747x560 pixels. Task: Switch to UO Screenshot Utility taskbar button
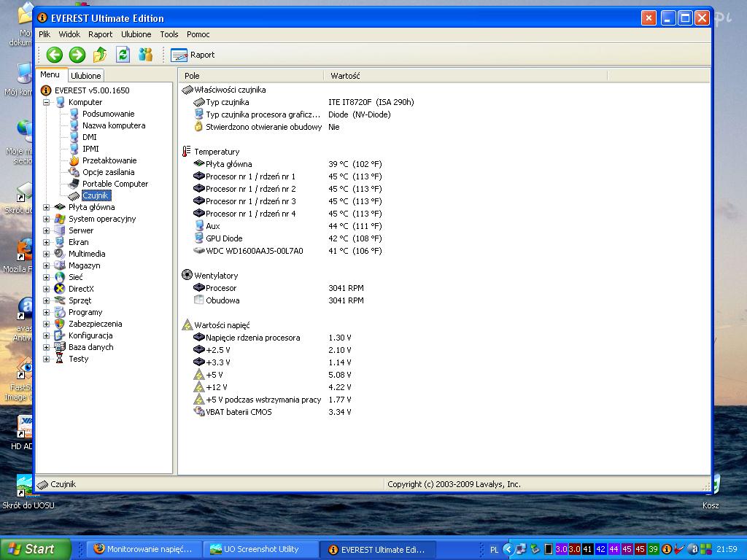(x=260, y=549)
